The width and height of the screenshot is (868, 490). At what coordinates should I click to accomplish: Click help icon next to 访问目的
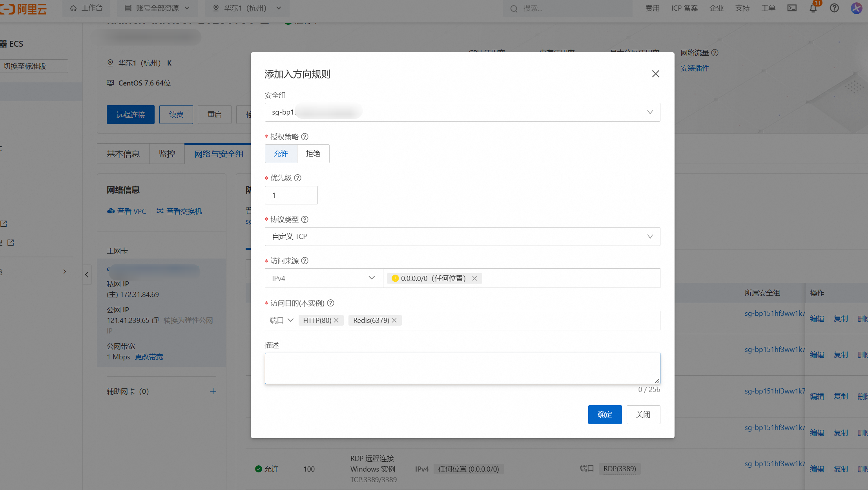coord(330,303)
